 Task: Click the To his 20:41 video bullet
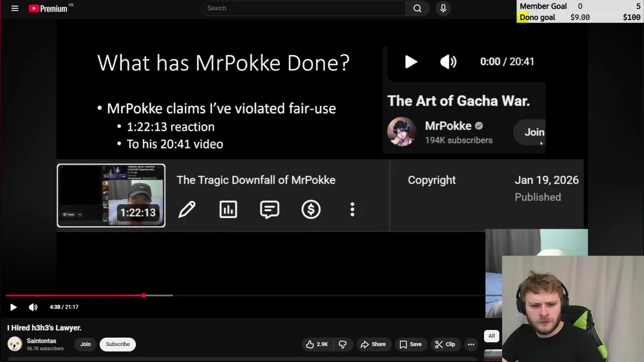click(x=175, y=144)
